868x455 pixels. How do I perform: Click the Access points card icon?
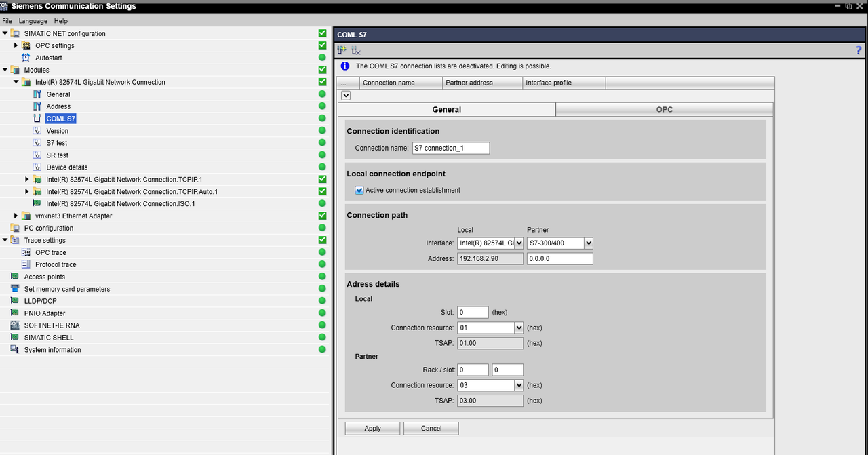coord(15,277)
